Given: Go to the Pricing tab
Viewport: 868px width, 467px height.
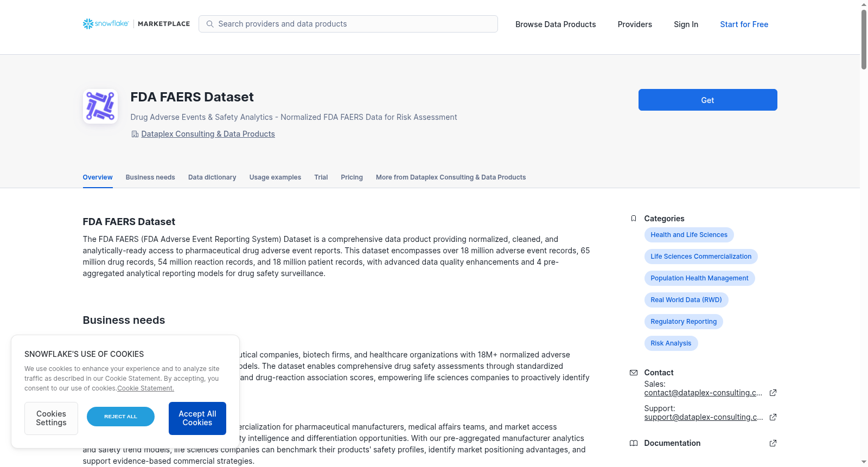Looking at the screenshot, I should coord(352,177).
